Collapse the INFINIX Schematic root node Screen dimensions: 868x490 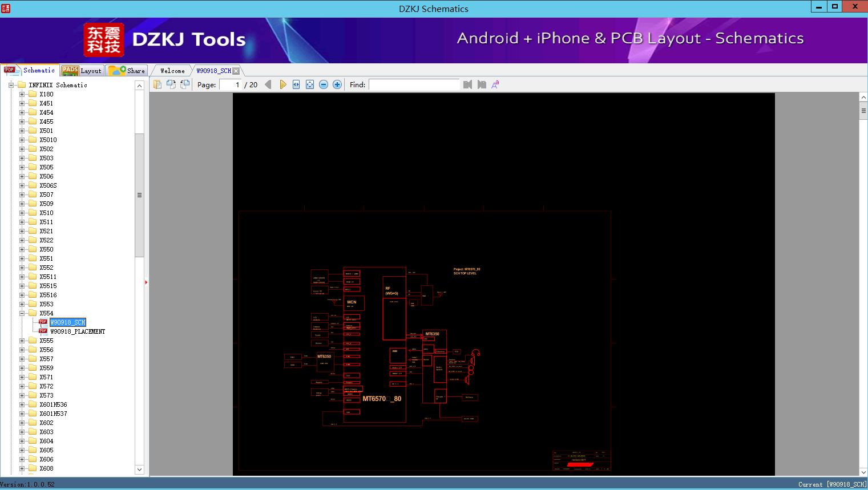pos(11,85)
